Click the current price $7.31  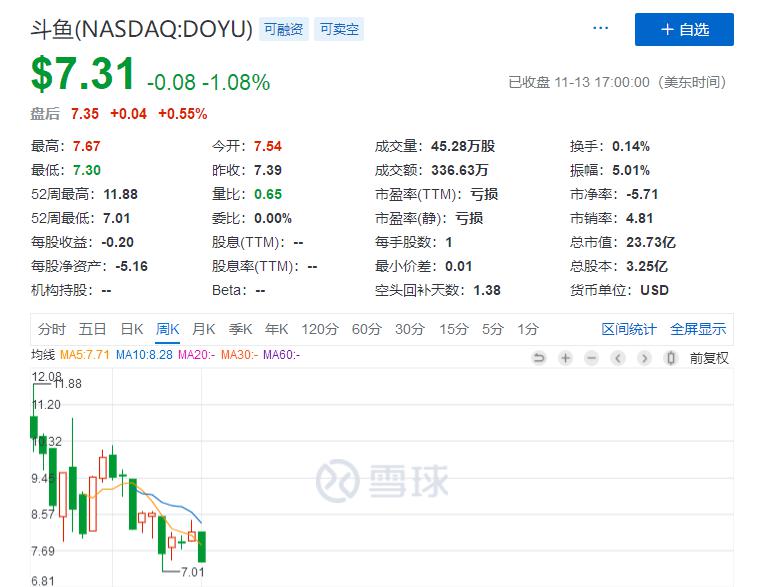83,74
